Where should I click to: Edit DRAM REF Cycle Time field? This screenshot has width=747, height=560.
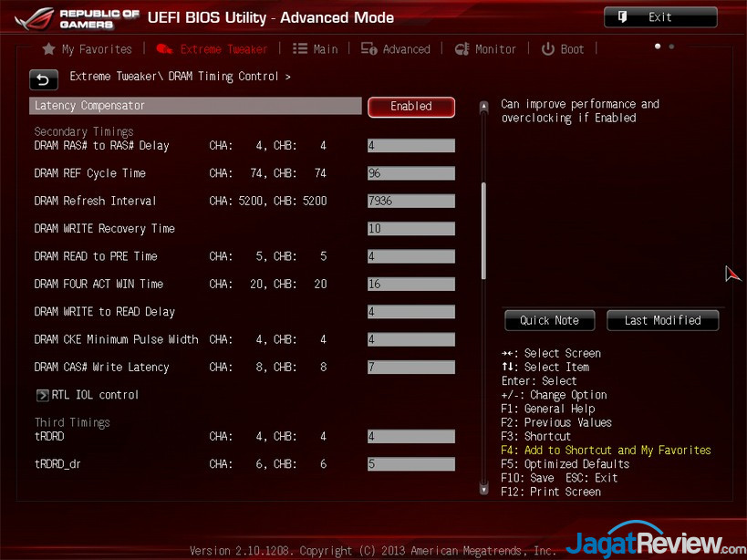tap(411, 173)
